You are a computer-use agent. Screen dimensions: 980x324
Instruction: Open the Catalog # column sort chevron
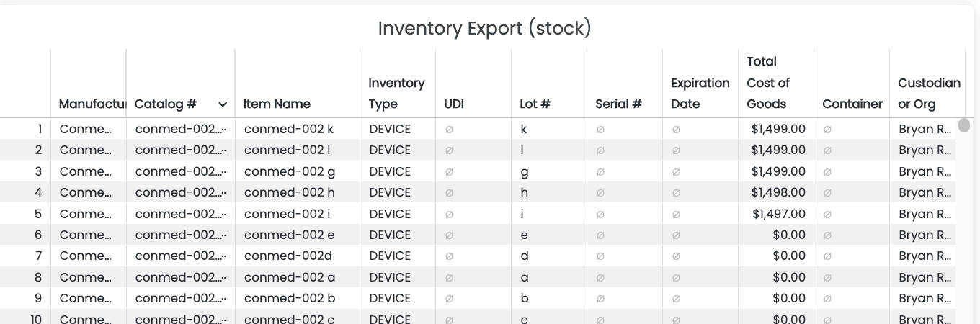pos(223,104)
